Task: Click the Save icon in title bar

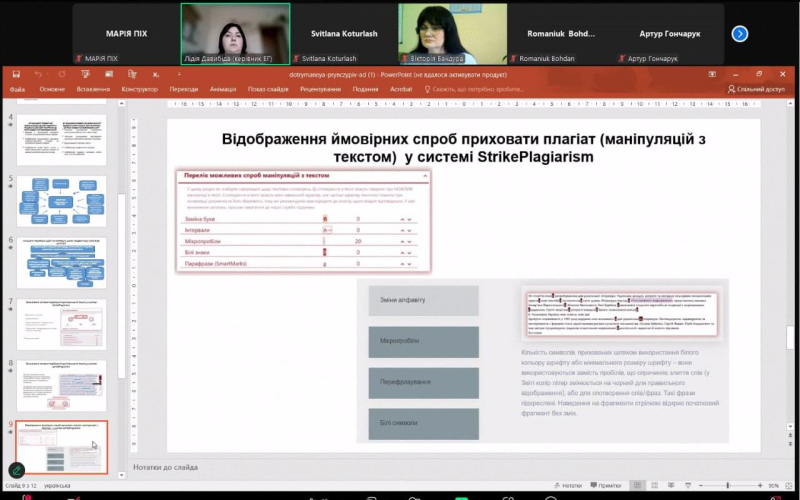Action: coord(16,74)
